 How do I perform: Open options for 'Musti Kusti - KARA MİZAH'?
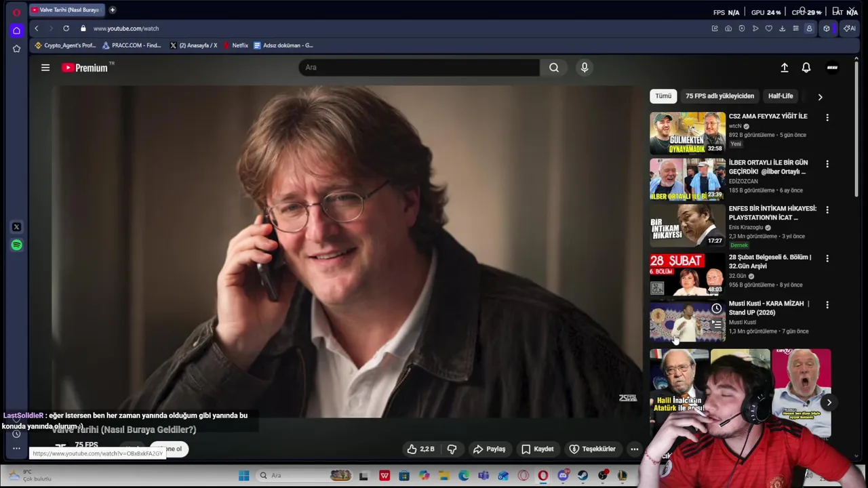pos(827,305)
